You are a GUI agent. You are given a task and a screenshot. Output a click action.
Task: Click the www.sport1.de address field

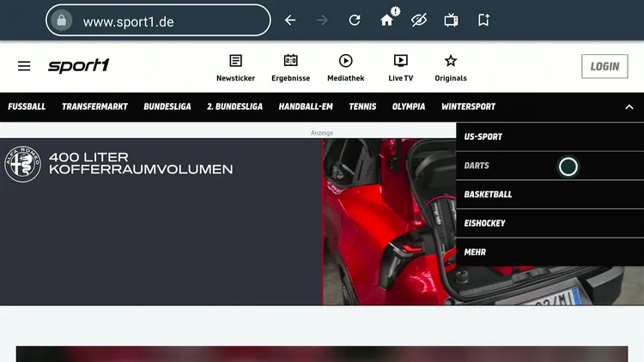point(158,20)
